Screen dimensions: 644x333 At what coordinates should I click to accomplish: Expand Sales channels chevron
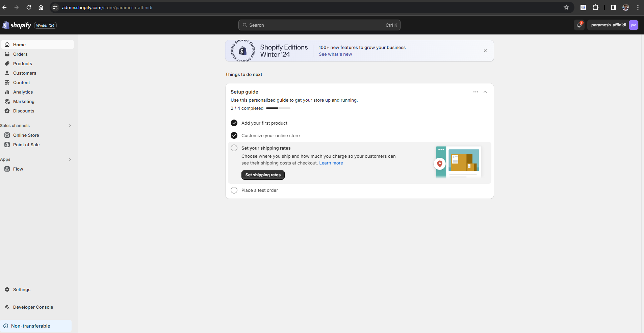(70, 126)
